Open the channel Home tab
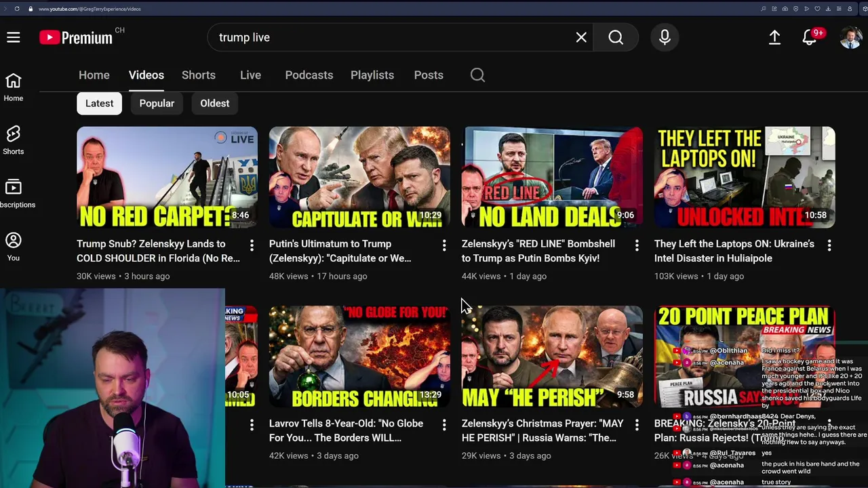Screen dimensions: 868x488 (x=94, y=75)
